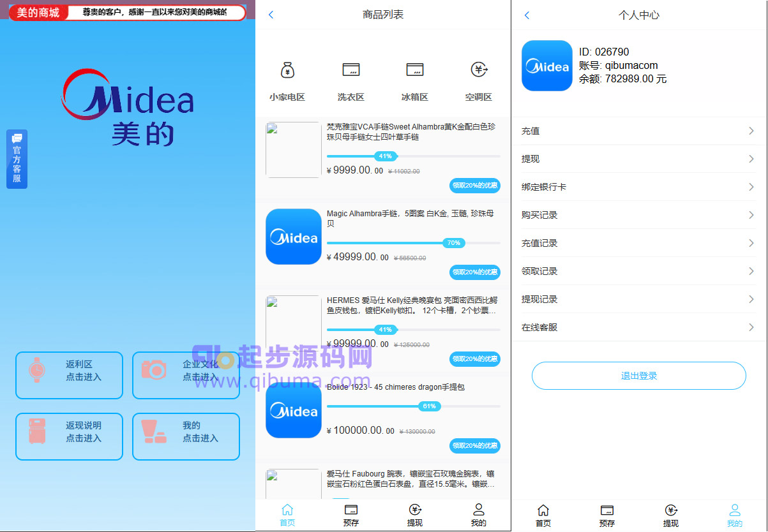The width and height of the screenshot is (768, 532).
Task: Click the 61% progress bar marker
Action: point(430,406)
